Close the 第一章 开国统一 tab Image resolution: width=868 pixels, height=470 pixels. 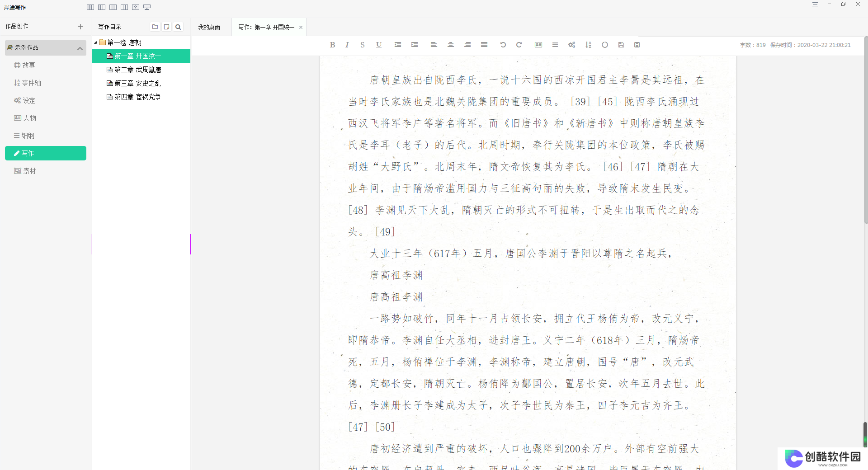click(x=301, y=27)
